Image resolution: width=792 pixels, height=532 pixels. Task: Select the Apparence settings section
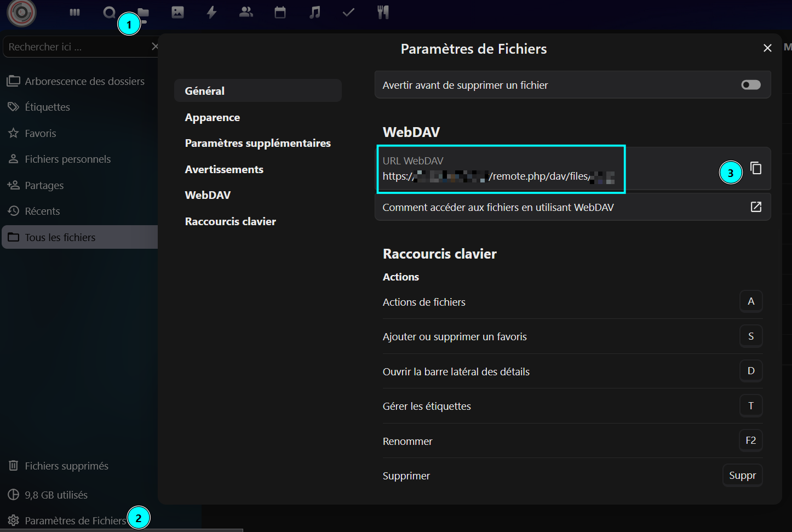pyautogui.click(x=213, y=117)
